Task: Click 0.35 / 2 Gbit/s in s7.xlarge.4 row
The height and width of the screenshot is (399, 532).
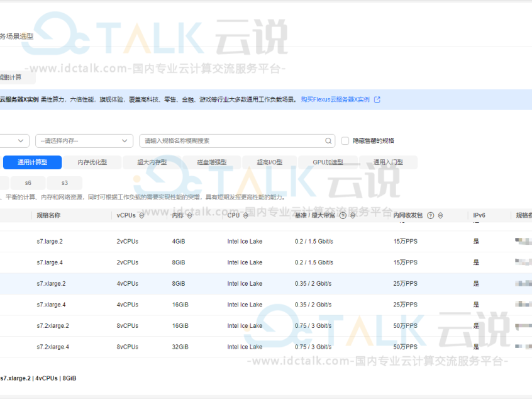Action: click(313, 305)
